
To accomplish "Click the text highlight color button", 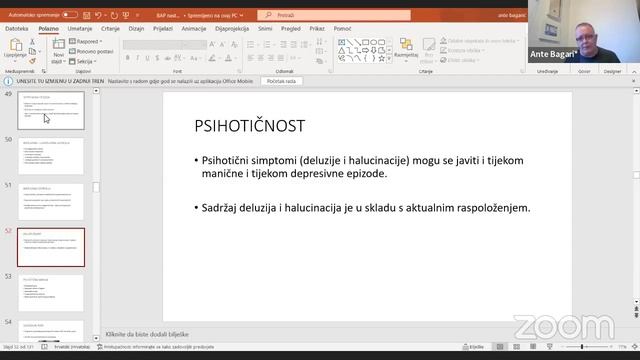I will [x=212, y=58].
